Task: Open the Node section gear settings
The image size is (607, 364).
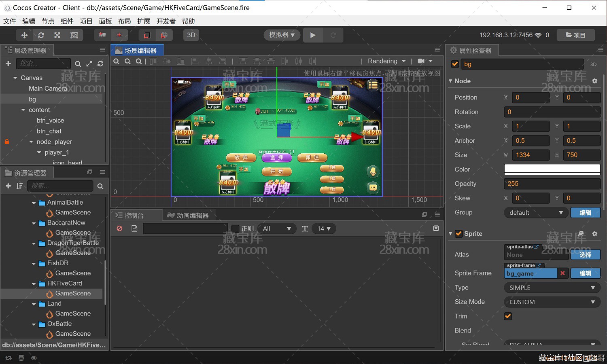Action: [594, 81]
